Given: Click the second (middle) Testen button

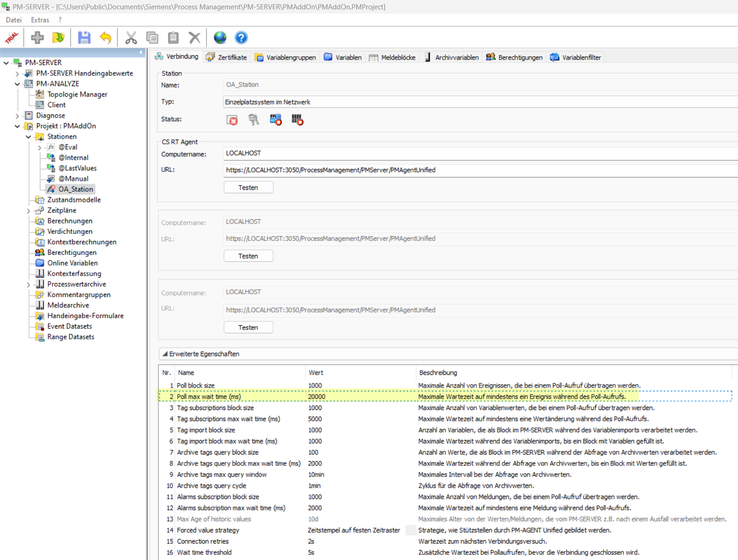Looking at the screenshot, I should 248,256.
